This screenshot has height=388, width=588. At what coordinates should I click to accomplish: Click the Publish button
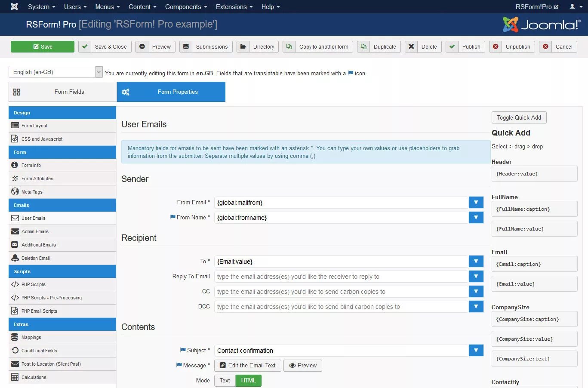[x=465, y=46]
